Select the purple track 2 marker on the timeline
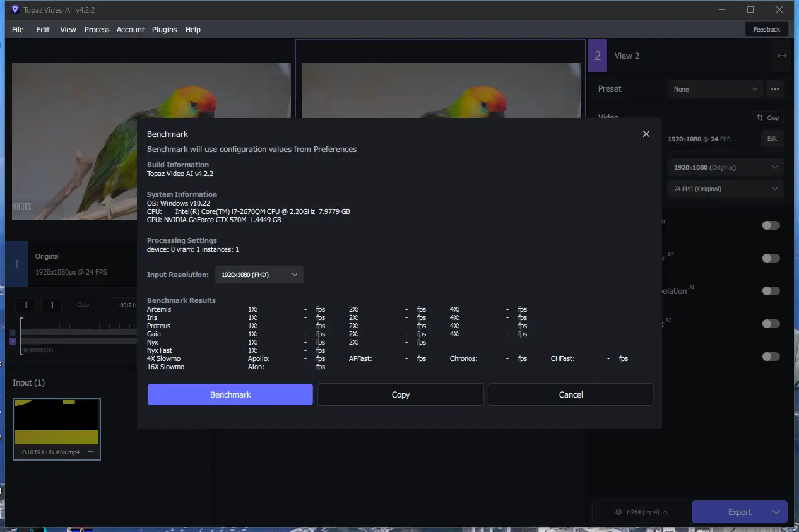This screenshot has width=799, height=532. click(13, 341)
